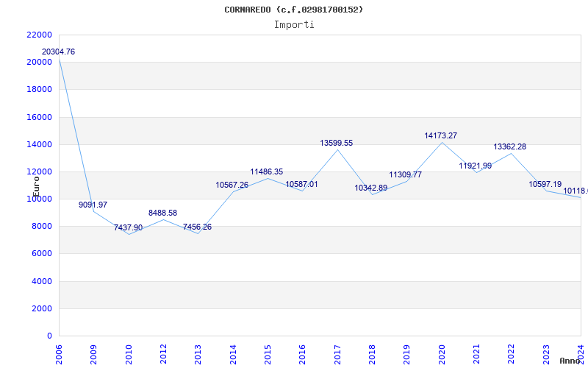Click the 10342.89 value label
Viewport: 588px width, 368px height.
point(371,188)
